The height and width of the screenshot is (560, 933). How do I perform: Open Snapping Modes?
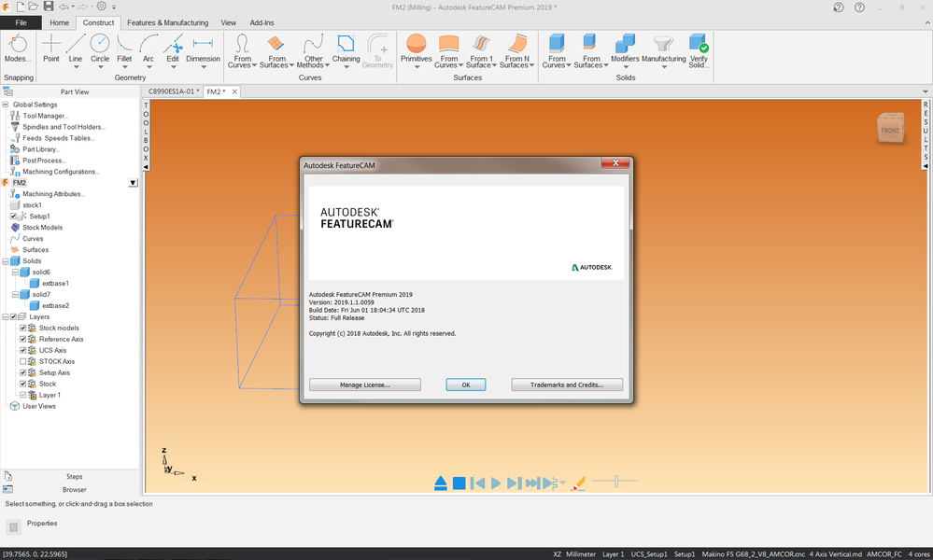(18, 48)
